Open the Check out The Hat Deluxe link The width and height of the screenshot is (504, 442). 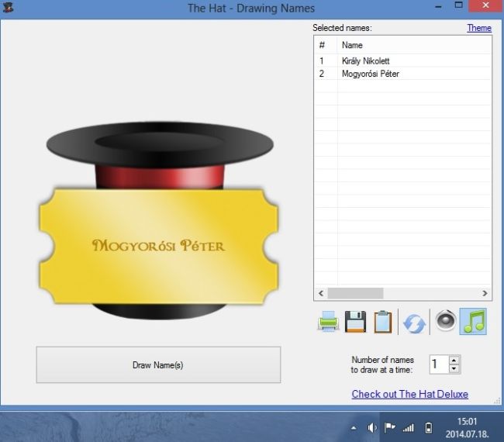click(x=410, y=394)
